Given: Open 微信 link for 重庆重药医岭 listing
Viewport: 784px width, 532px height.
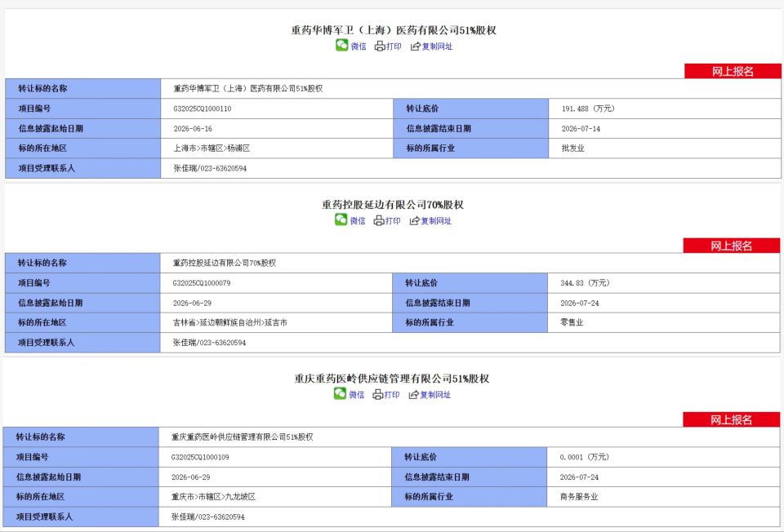Looking at the screenshot, I should pyautogui.click(x=357, y=395).
